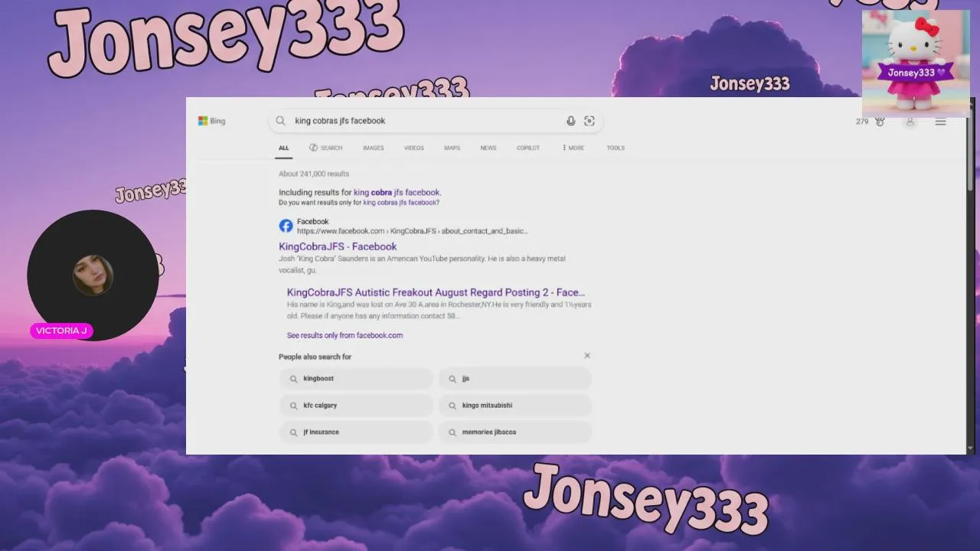
Task: Click magnifier icon beside jf insurance suggestion
Action: (293, 432)
